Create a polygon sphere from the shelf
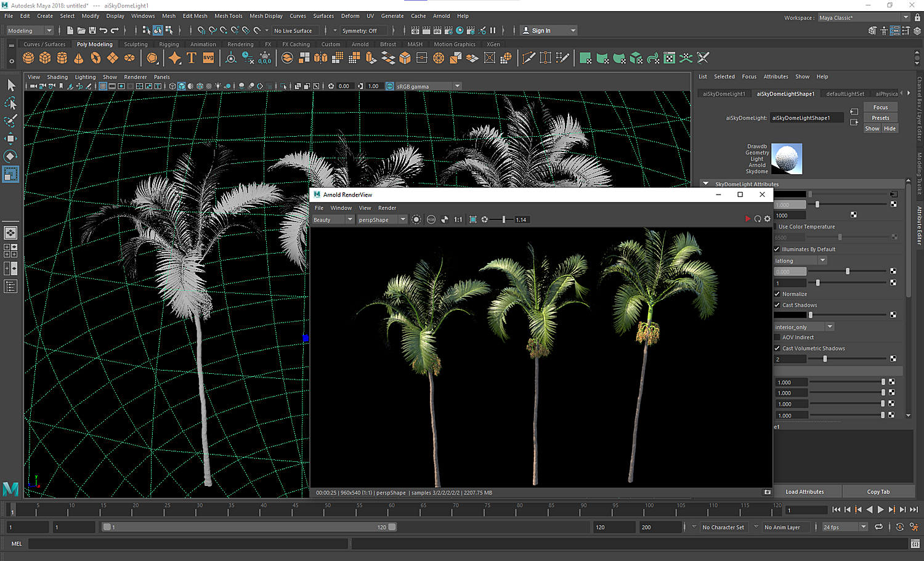 pyautogui.click(x=28, y=58)
